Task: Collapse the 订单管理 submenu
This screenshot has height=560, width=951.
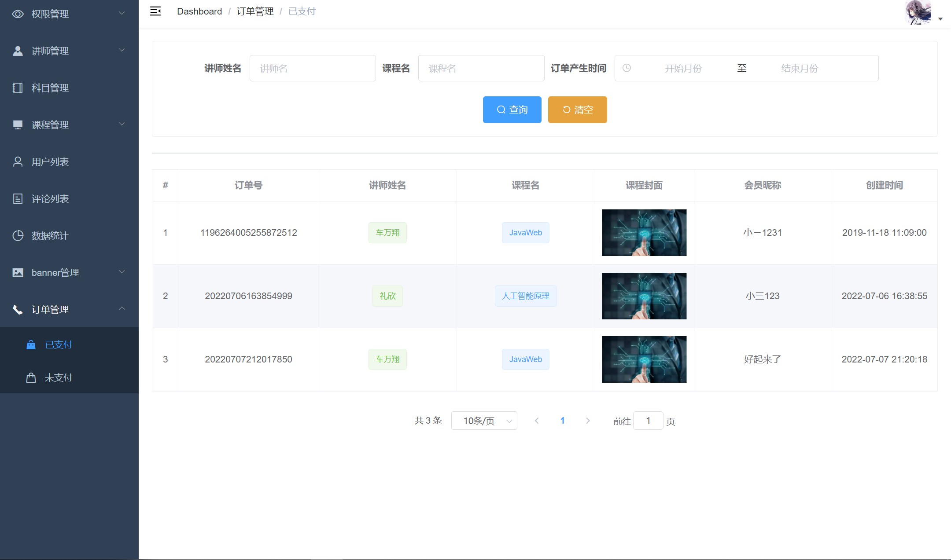Action: (69, 310)
